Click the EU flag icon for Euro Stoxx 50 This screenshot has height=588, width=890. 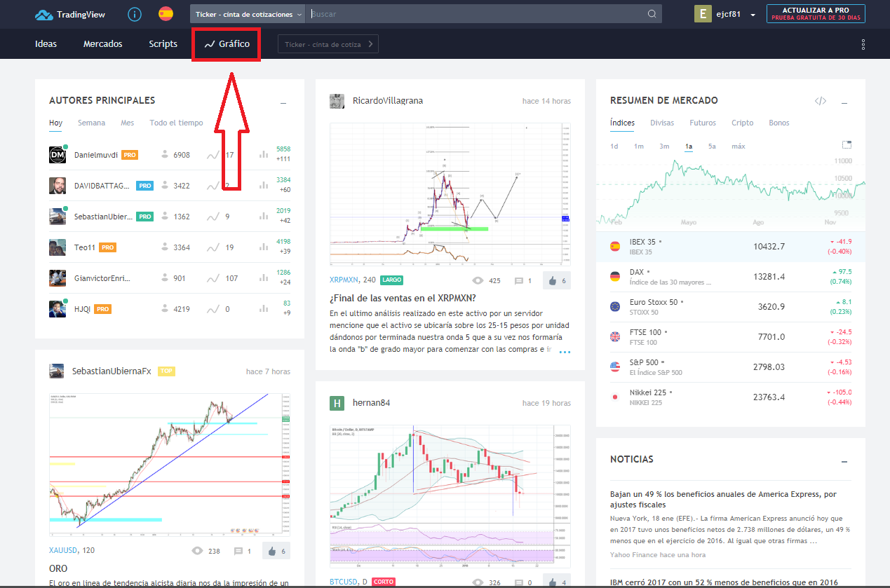coord(615,306)
